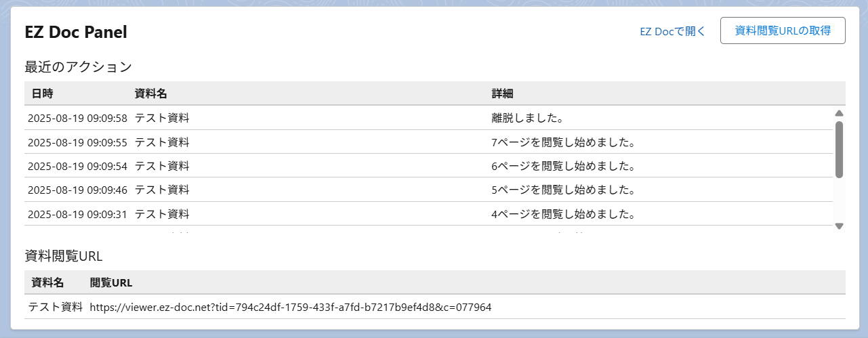The height and width of the screenshot is (338, 868).
Task: Click the scroll up arrow in actions list
Action: coord(839,114)
